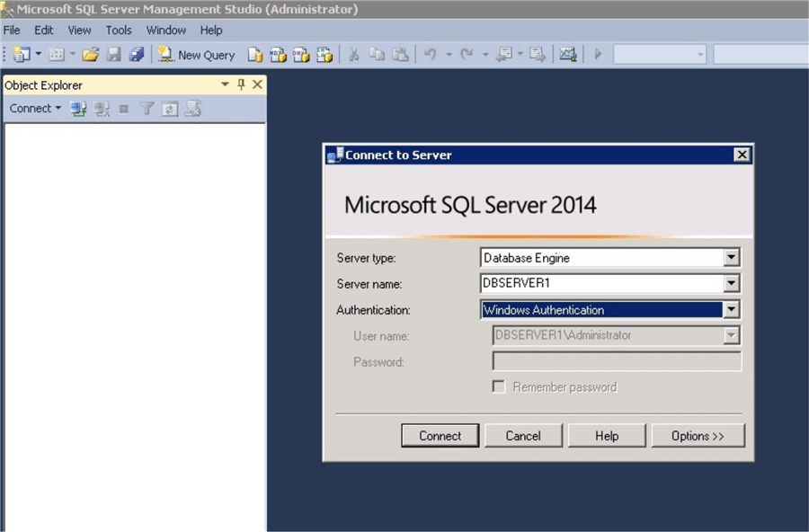Open the Tools menu
Image resolution: width=809 pixels, height=532 pixels.
[x=119, y=30]
